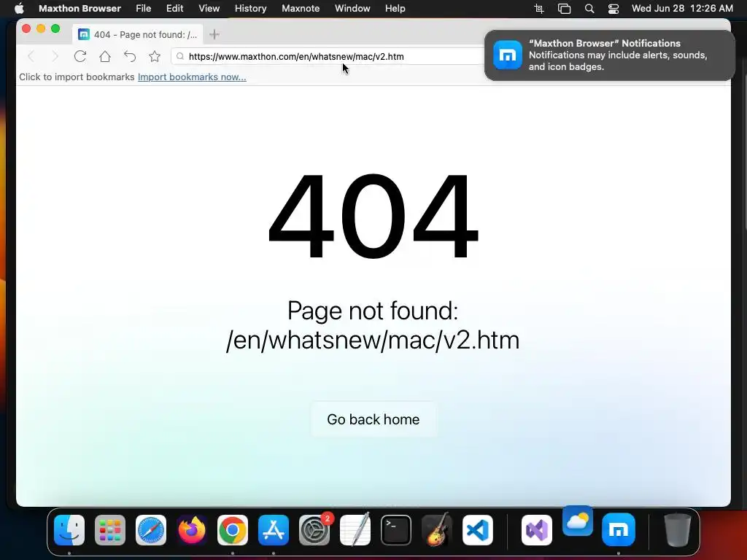The width and height of the screenshot is (747, 560).
Task: Open the screenshot crop tool in menu bar
Action: tap(539, 9)
